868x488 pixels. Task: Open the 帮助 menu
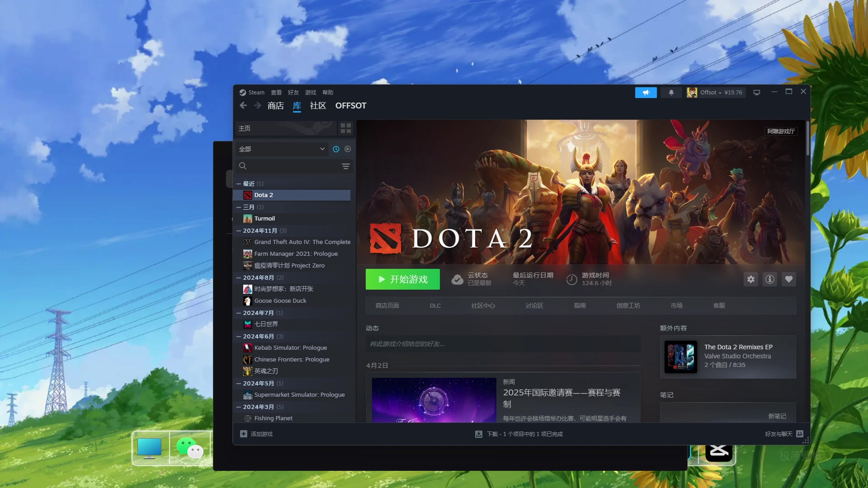tap(328, 92)
